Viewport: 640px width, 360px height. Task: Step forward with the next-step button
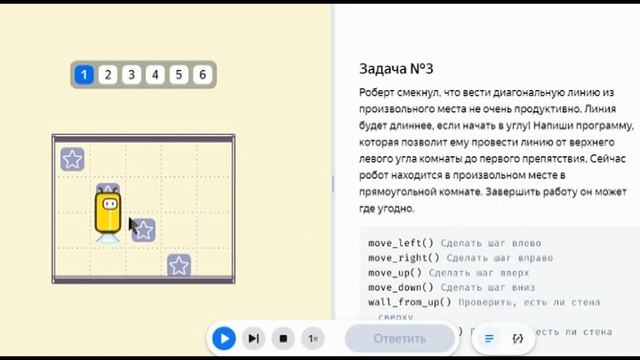tap(253, 338)
